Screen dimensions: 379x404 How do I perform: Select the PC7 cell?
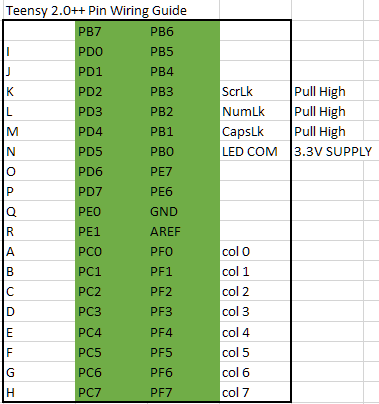111,392
